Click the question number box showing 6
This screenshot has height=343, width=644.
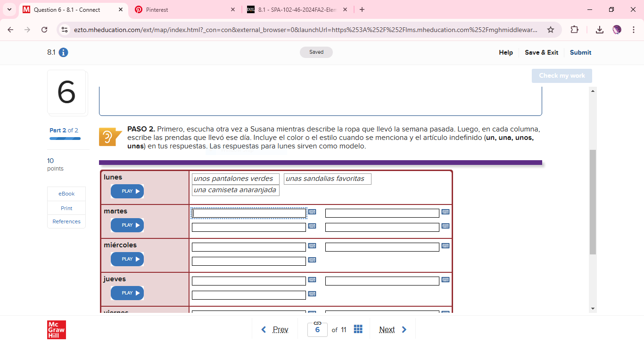pos(317,330)
